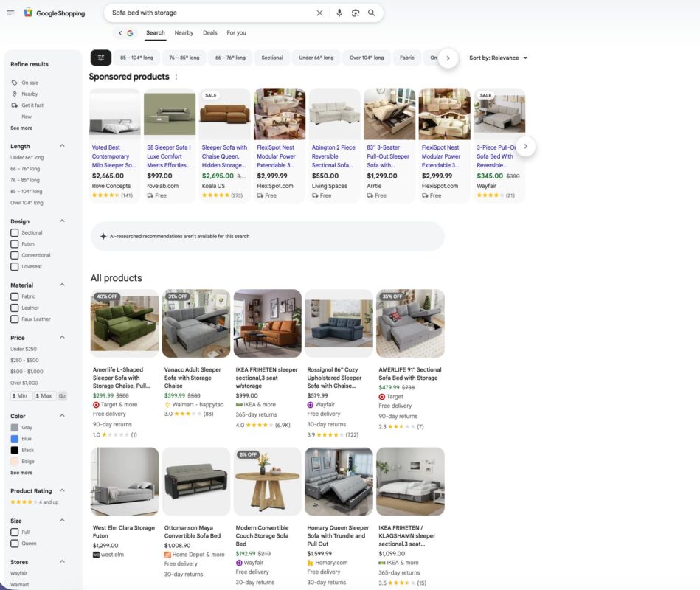Collapse the Design filter section
This screenshot has width=700, height=590.
coord(62,221)
